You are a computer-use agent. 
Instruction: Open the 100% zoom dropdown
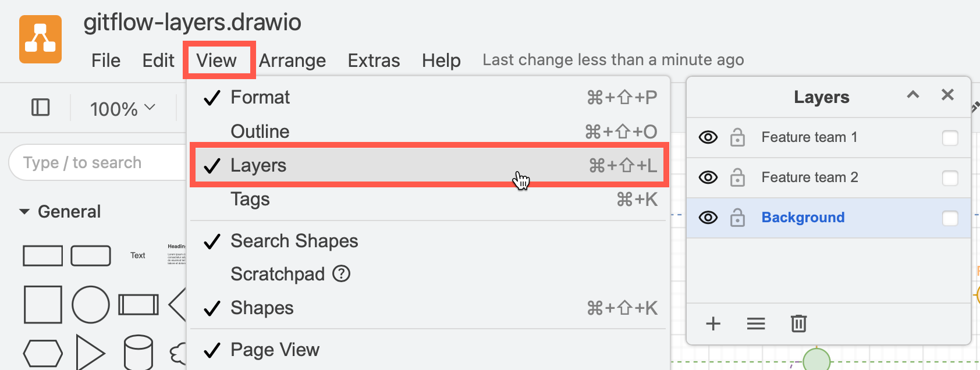120,107
